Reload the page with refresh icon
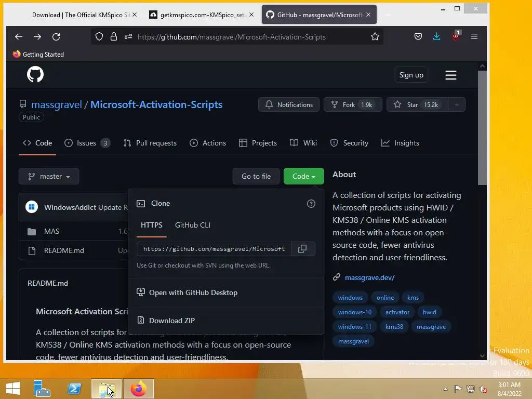 point(56,37)
